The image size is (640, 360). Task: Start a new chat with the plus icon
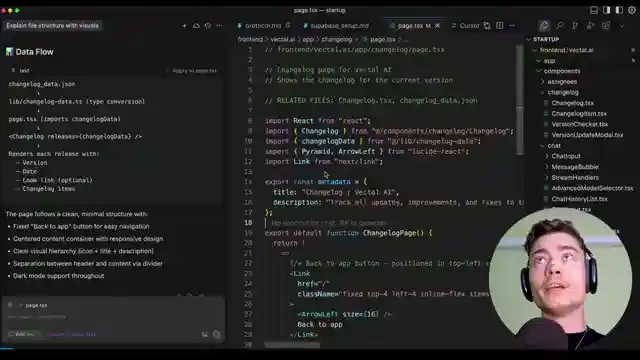184,25
